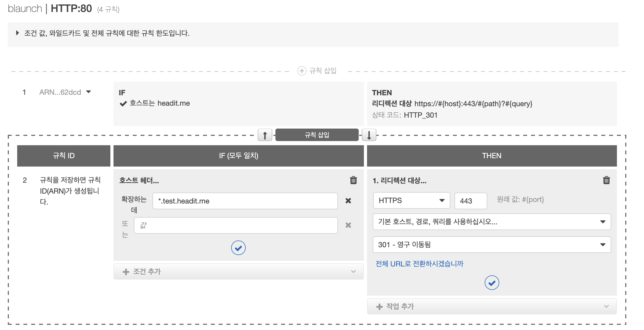Open ARN...62dcd rule ID dropdown arrow
This screenshot has width=644, height=330.
89,92
